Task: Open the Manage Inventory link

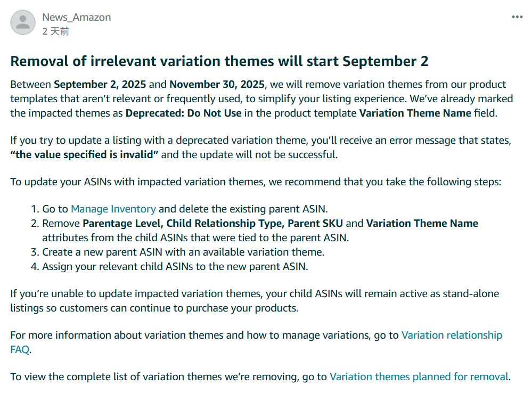Action: click(x=113, y=209)
